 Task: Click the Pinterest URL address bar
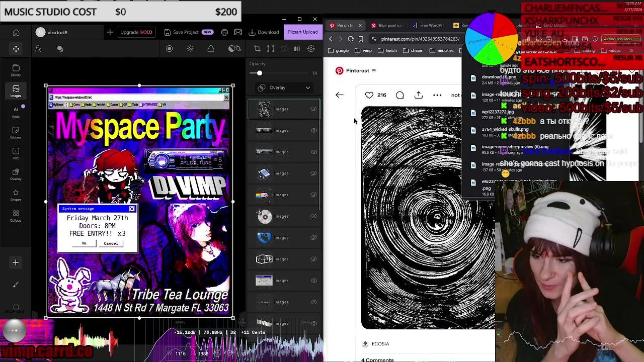click(x=420, y=39)
